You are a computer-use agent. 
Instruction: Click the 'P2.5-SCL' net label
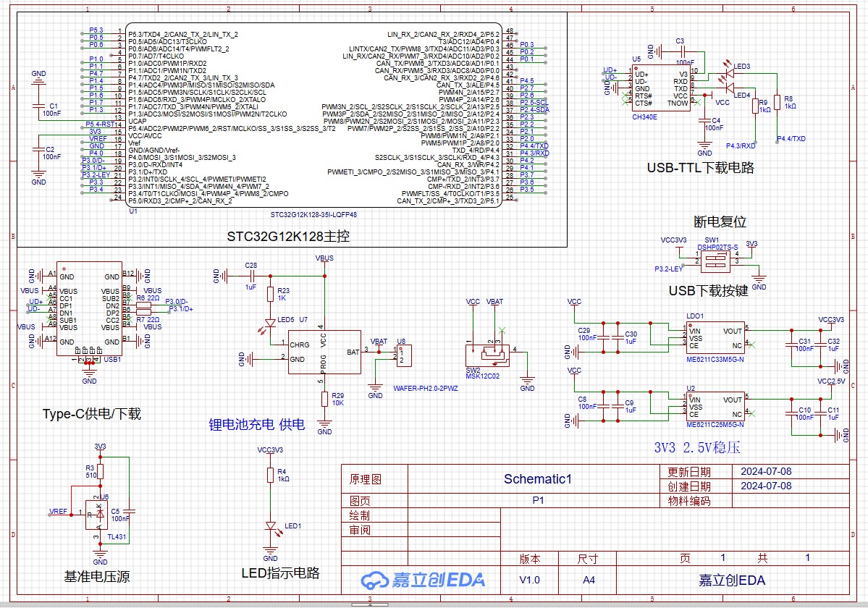534,102
